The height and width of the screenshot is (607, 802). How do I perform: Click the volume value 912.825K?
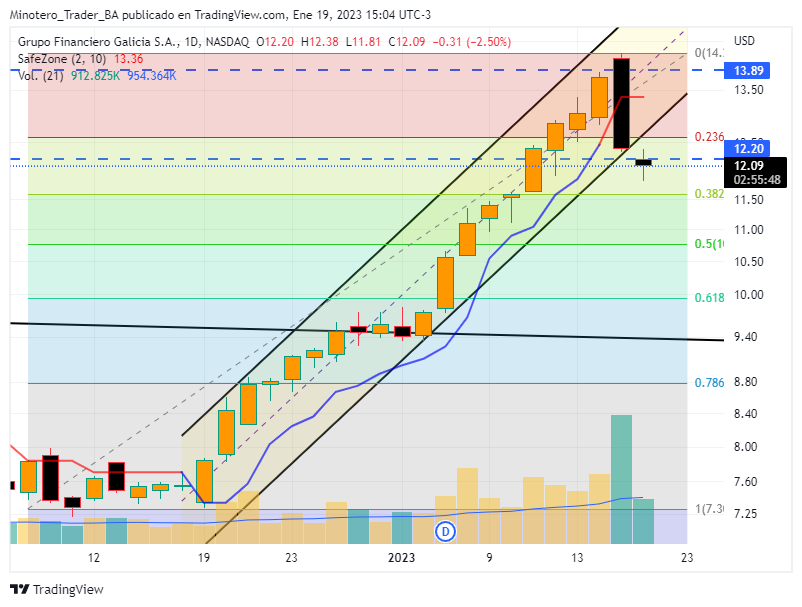(x=96, y=76)
